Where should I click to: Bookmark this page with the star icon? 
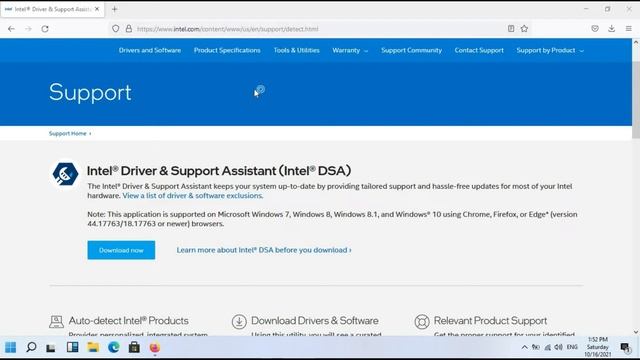click(x=524, y=29)
